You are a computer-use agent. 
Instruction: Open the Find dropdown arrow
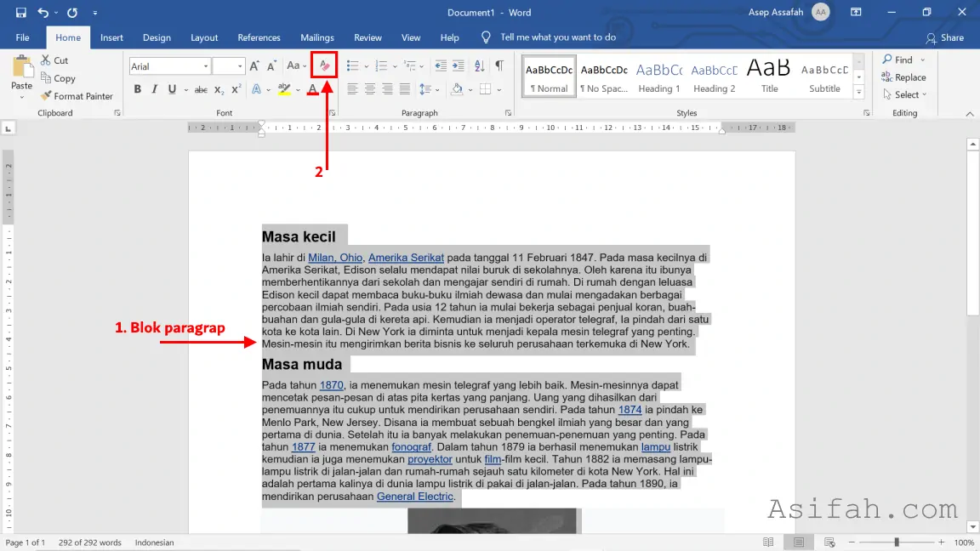point(922,60)
